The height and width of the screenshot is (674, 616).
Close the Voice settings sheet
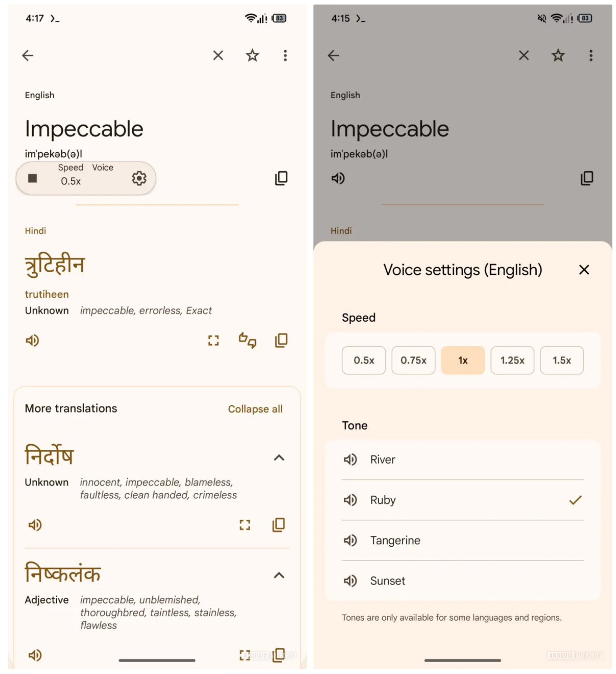(584, 270)
